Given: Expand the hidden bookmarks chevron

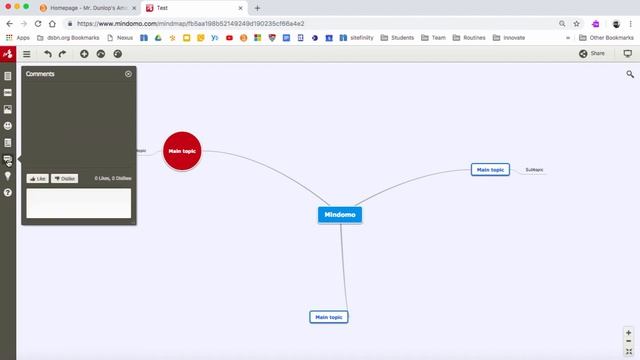Looking at the screenshot, I should [x=568, y=38].
